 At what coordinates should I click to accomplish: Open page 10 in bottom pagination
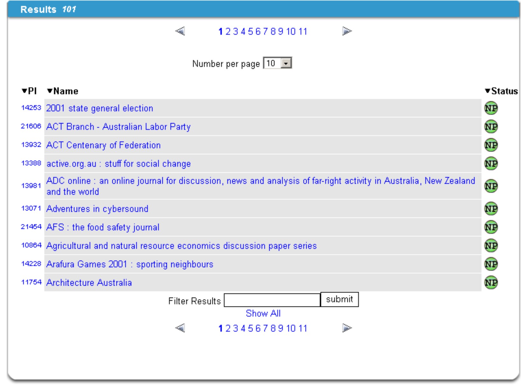pos(291,328)
